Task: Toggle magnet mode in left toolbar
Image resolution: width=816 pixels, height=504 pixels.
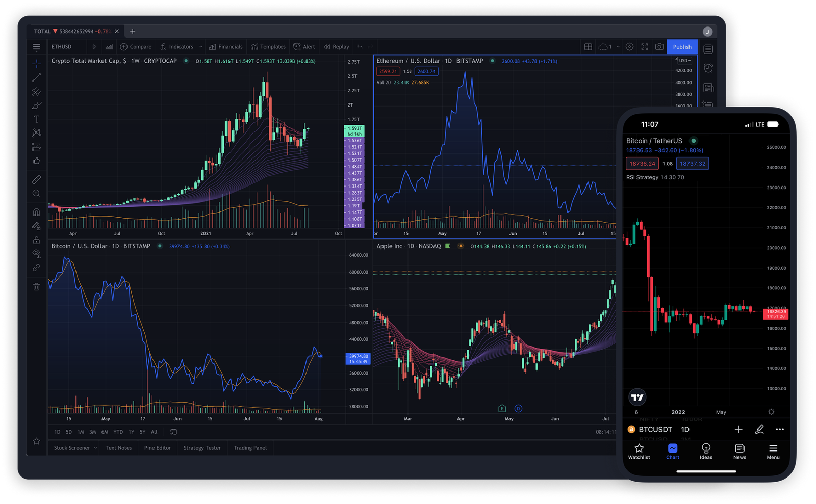Action: pyautogui.click(x=36, y=212)
